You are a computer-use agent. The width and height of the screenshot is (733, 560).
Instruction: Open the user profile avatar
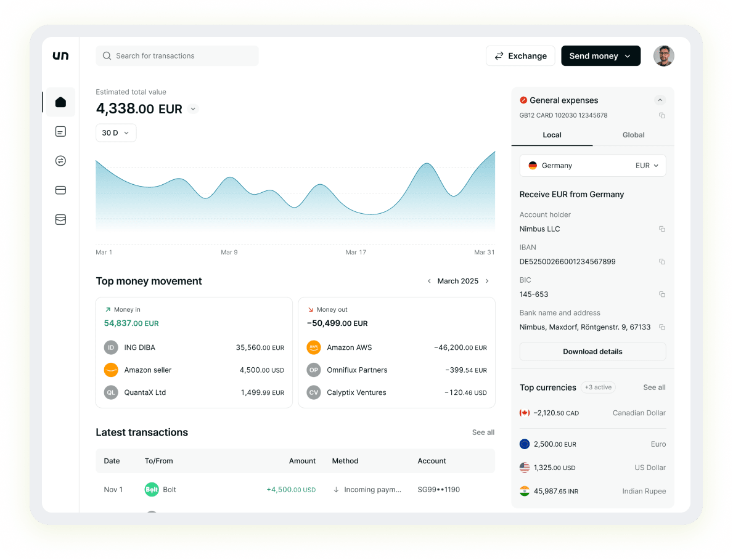coord(663,56)
